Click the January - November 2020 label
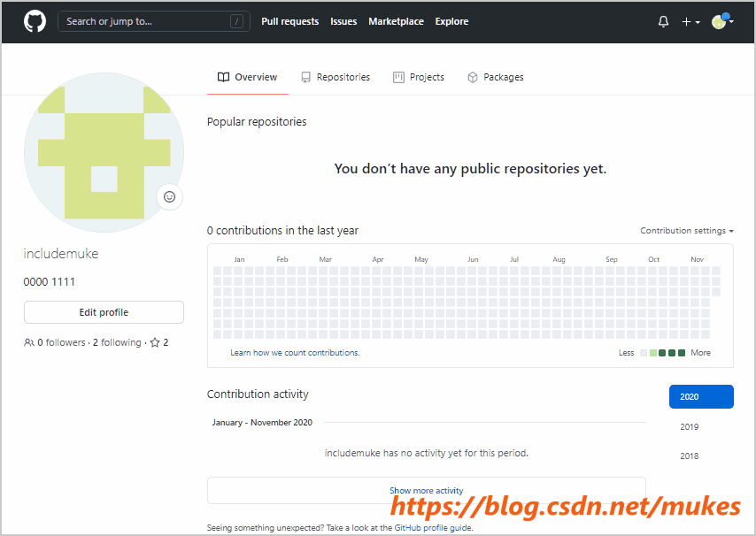 click(262, 423)
